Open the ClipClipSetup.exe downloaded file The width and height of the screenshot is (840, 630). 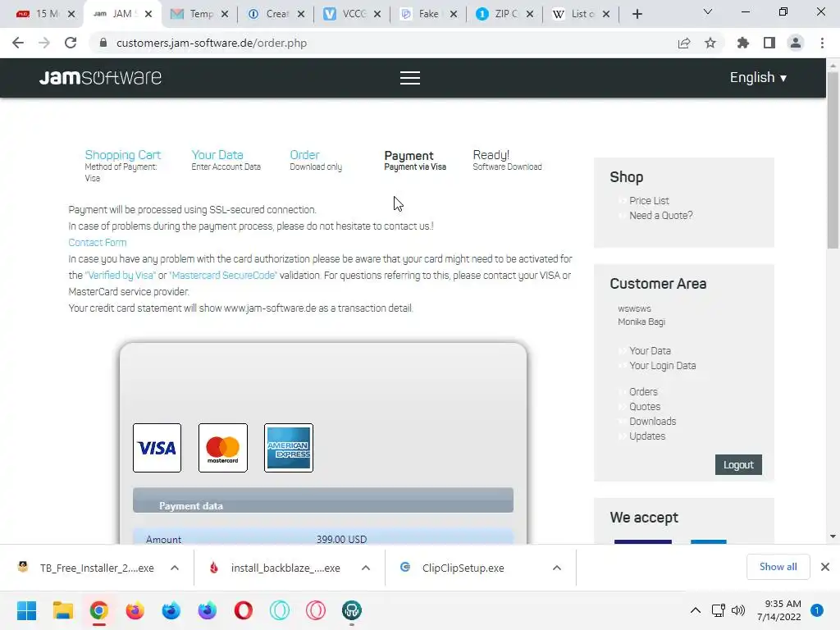(463, 568)
